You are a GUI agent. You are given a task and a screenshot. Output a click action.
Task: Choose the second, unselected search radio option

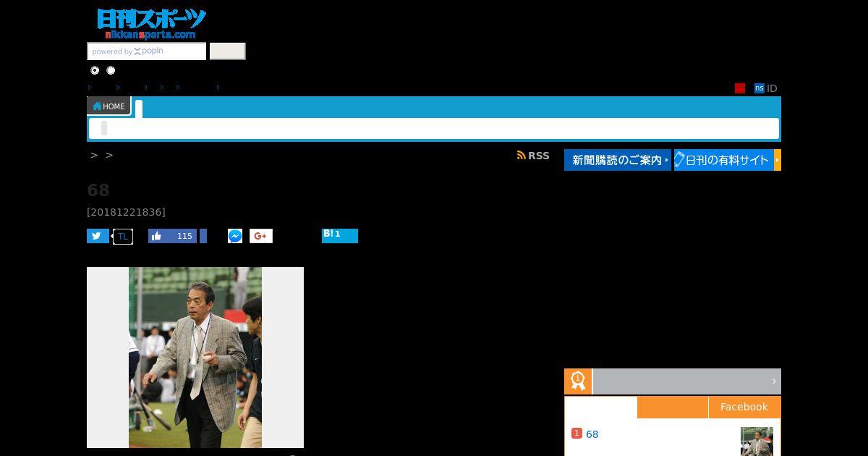pyautogui.click(x=111, y=70)
